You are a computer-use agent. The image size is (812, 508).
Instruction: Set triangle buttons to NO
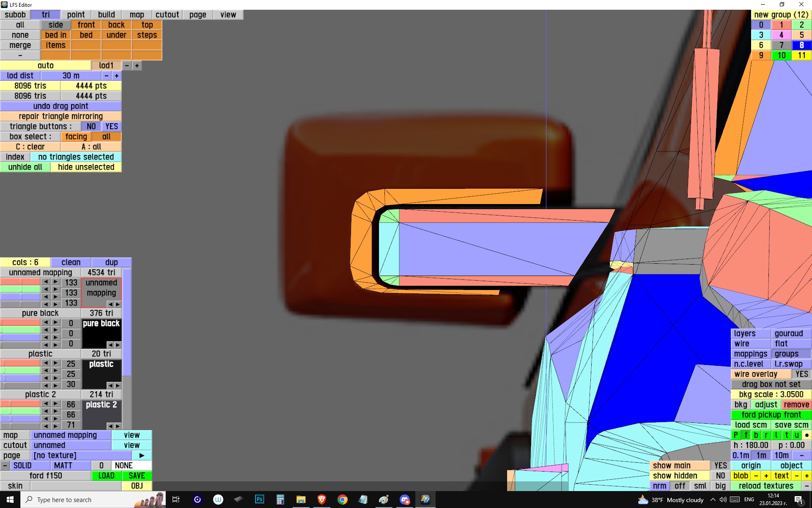point(91,127)
